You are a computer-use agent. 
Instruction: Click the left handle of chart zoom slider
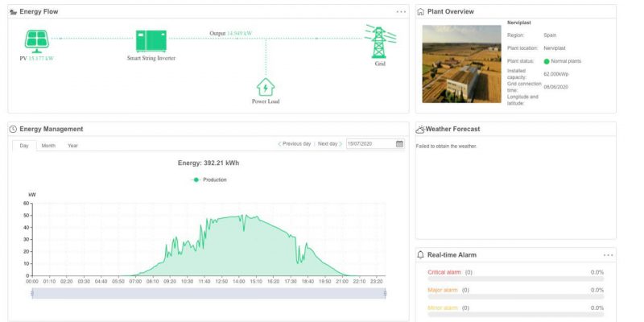pos(32,293)
